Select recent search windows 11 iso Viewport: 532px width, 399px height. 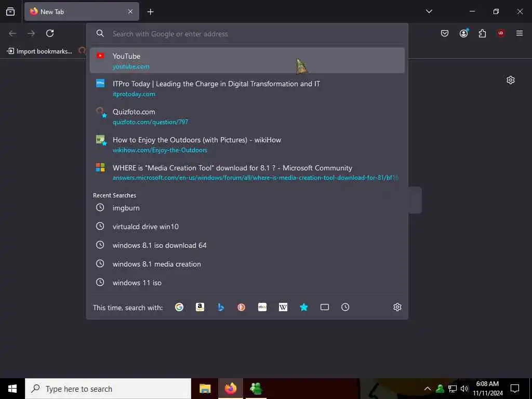247,282
